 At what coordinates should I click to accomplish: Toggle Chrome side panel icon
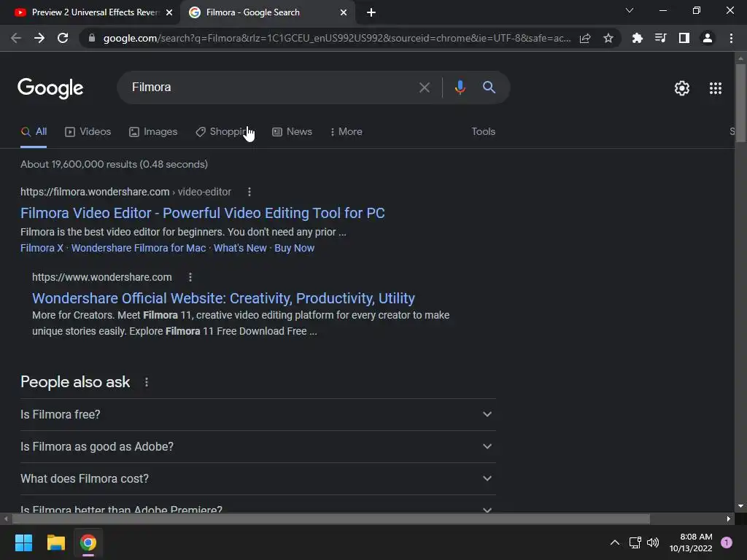(684, 38)
